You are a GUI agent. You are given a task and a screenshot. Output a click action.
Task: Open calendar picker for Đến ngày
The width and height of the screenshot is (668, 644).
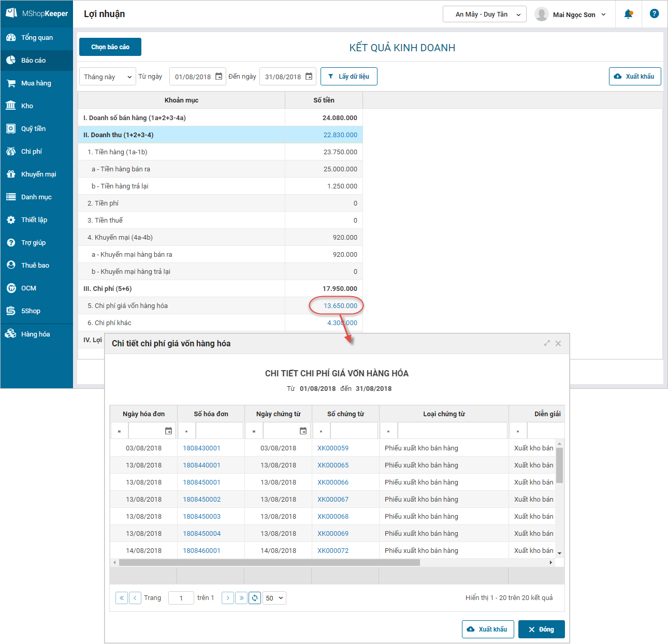309,77
